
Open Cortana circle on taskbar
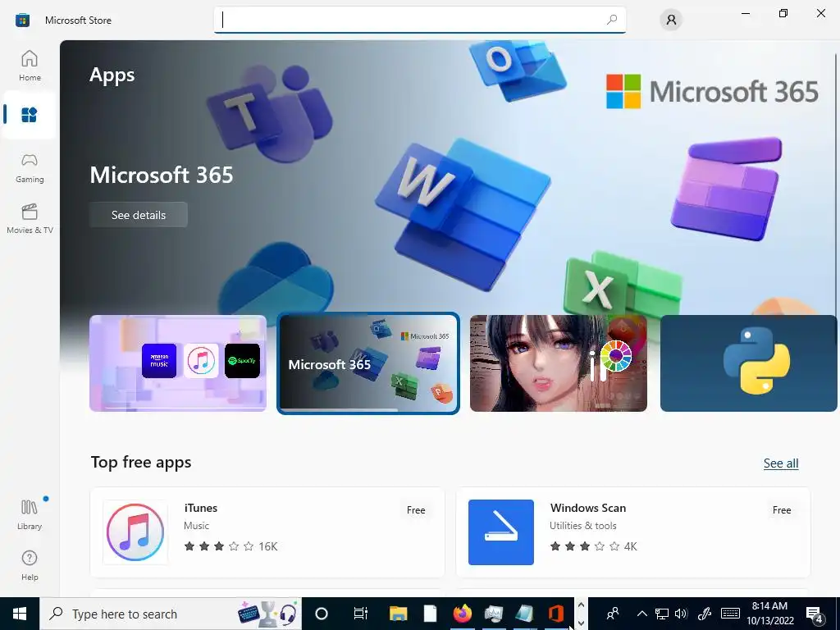click(x=322, y=614)
